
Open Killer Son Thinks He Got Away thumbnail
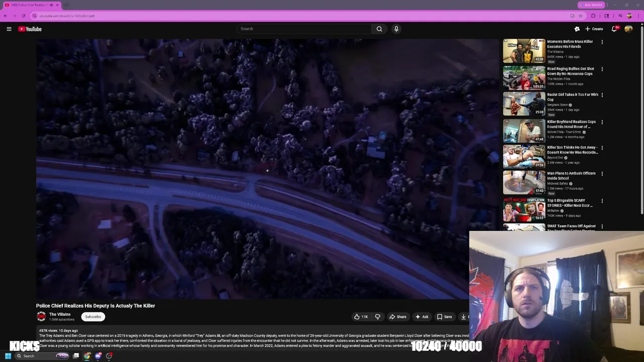coord(524,157)
